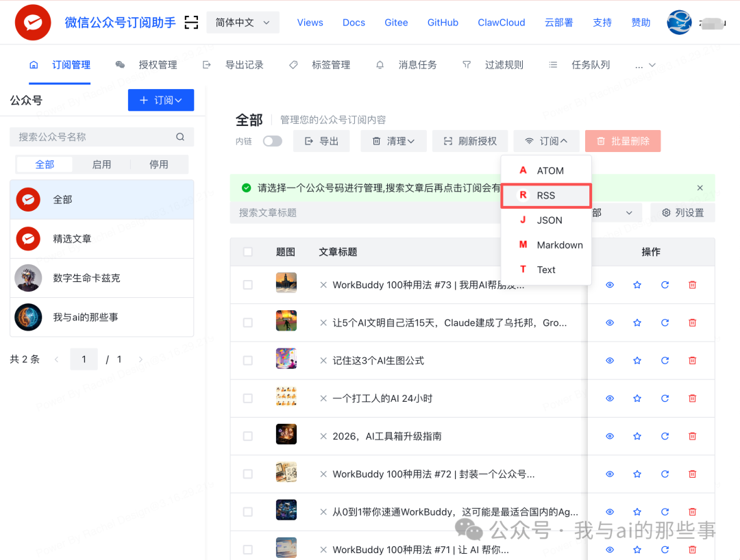Delete the WorkBuddy 100种用法 #72 article

pos(692,474)
